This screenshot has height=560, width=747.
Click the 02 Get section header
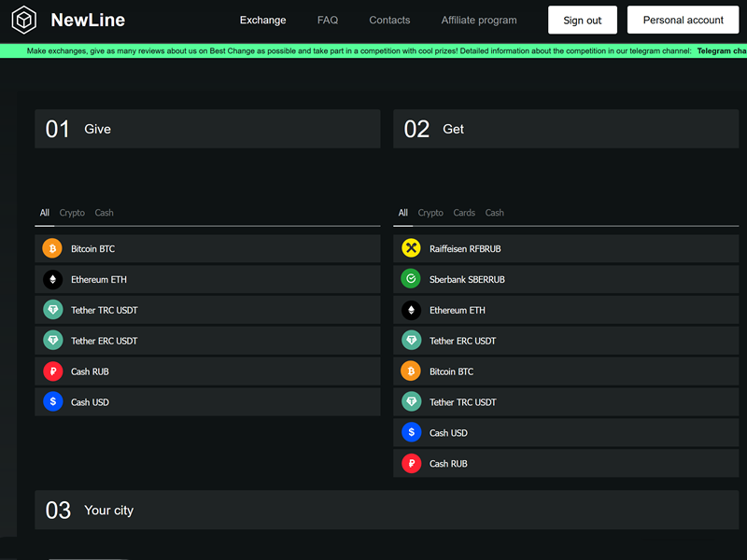pos(566,129)
